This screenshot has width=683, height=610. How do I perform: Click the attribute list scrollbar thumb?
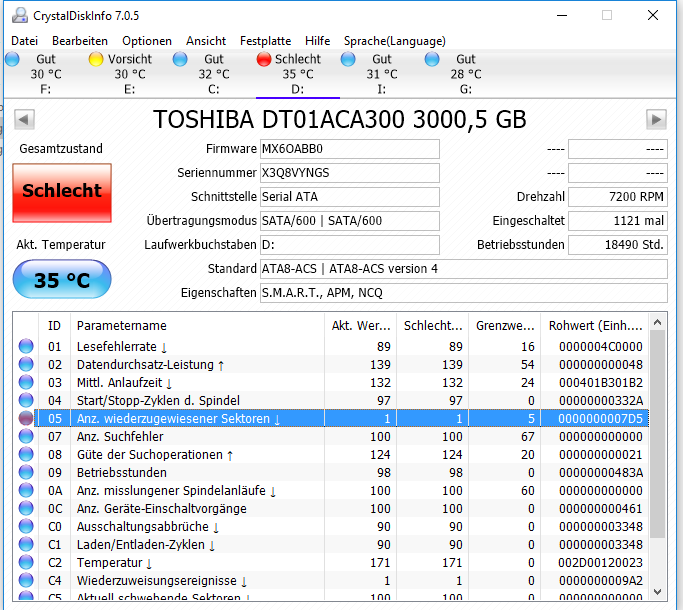coord(658,434)
